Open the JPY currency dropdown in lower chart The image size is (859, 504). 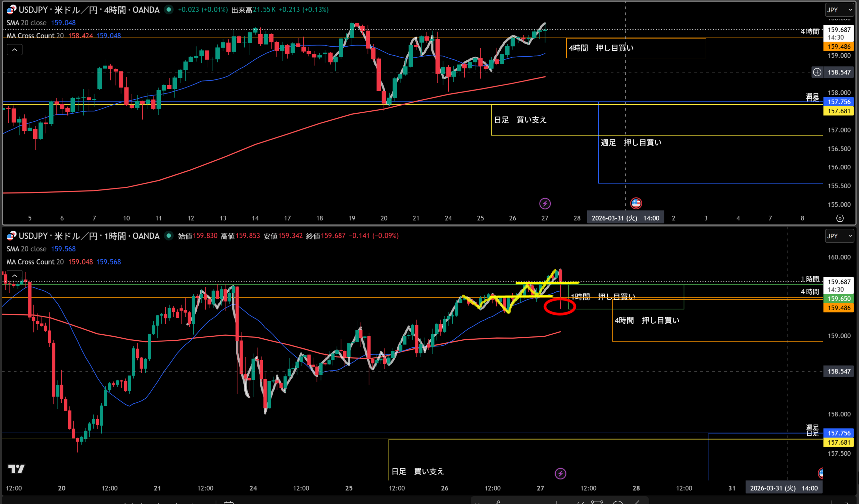pyautogui.click(x=839, y=236)
